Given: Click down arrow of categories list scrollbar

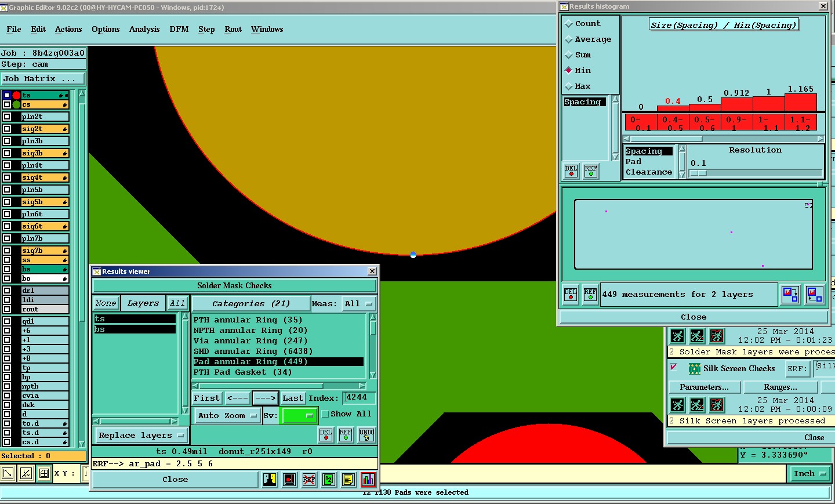Looking at the screenshot, I should (x=373, y=375).
